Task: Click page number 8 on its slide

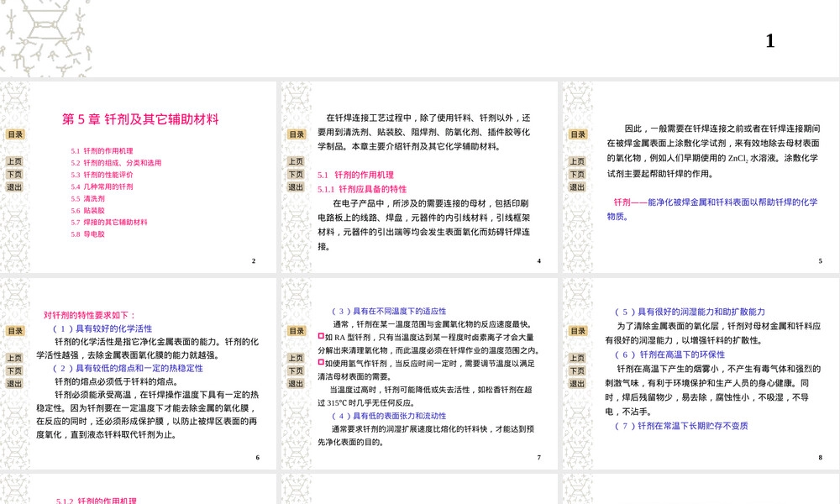Action: [x=820, y=458]
